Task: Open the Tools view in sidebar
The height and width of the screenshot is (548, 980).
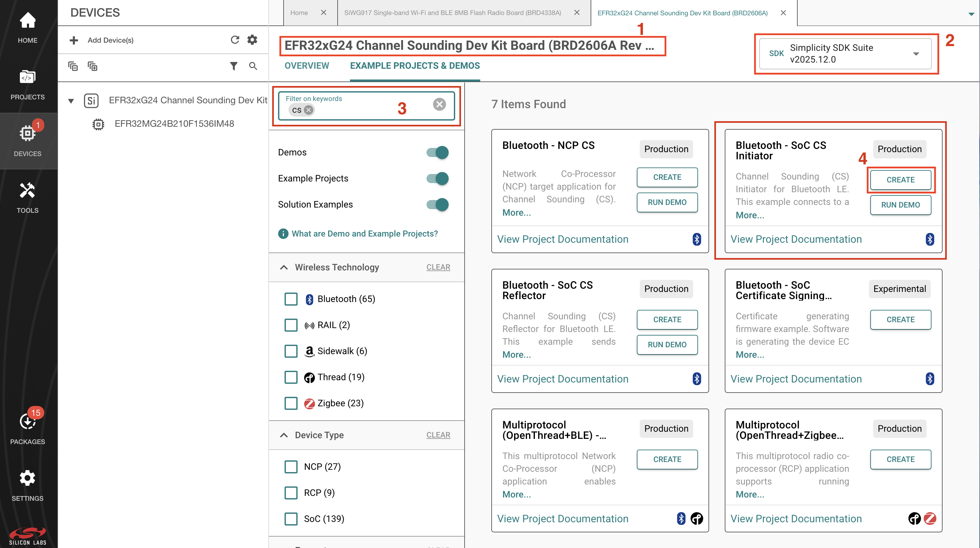Action: [x=28, y=198]
